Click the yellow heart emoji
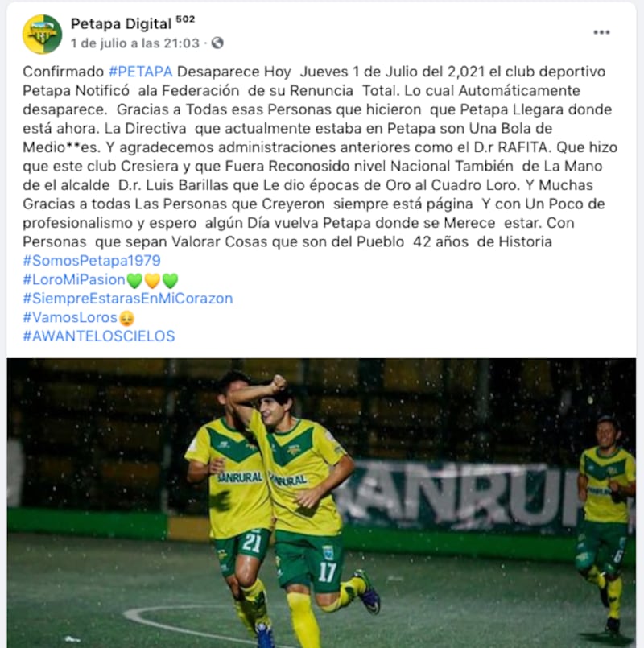 click(x=152, y=281)
